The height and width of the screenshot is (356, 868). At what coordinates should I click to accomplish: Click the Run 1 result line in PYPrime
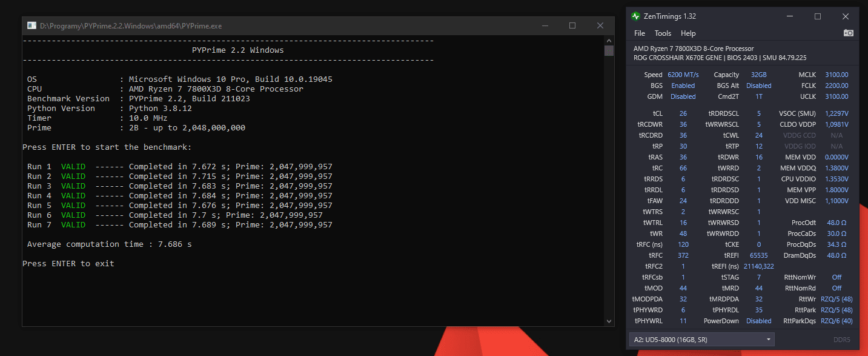pos(180,167)
